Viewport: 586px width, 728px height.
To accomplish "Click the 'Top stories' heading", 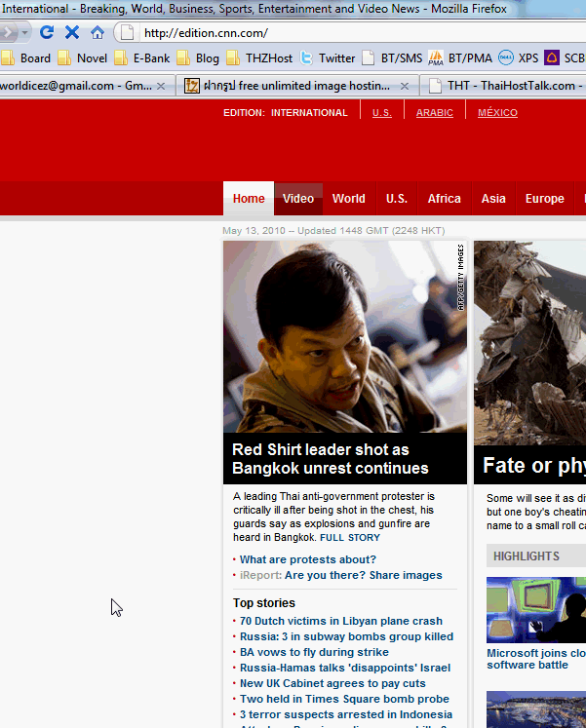I will point(263,603).
